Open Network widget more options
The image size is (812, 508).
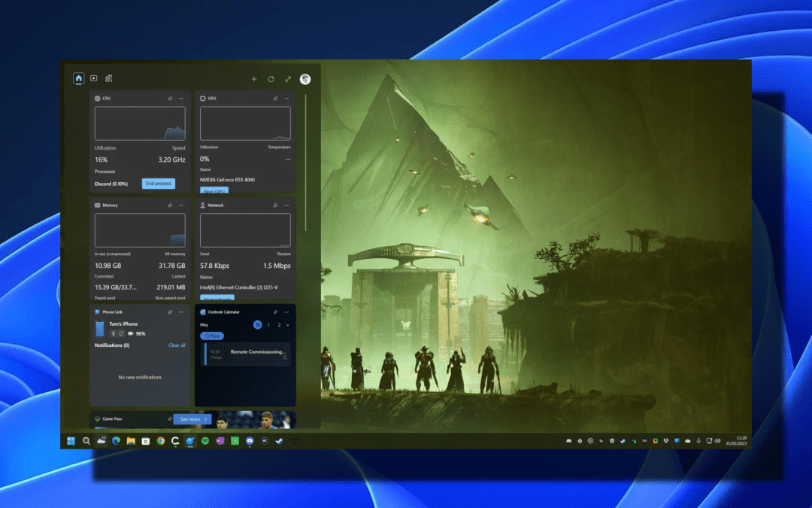pos(287,205)
